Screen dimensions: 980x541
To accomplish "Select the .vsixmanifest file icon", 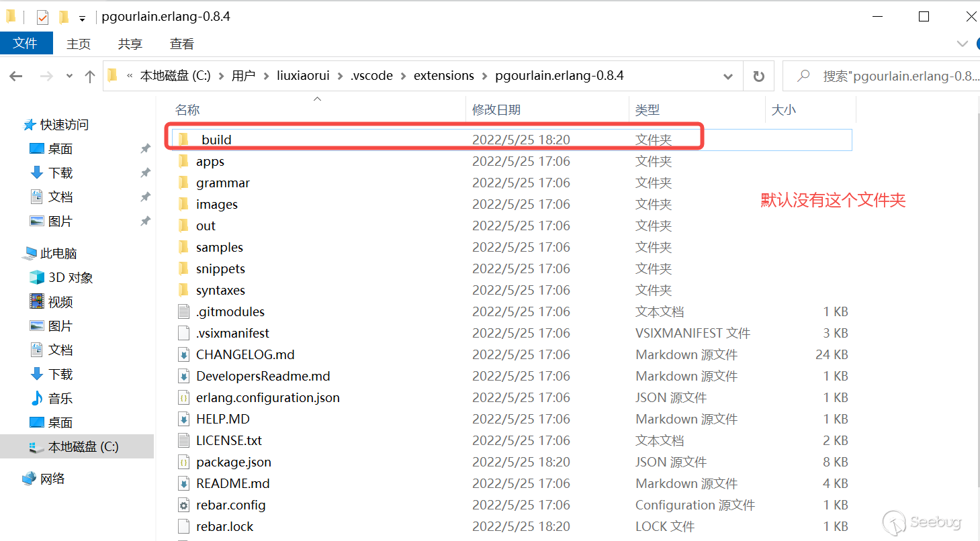I will click(183, 333).
